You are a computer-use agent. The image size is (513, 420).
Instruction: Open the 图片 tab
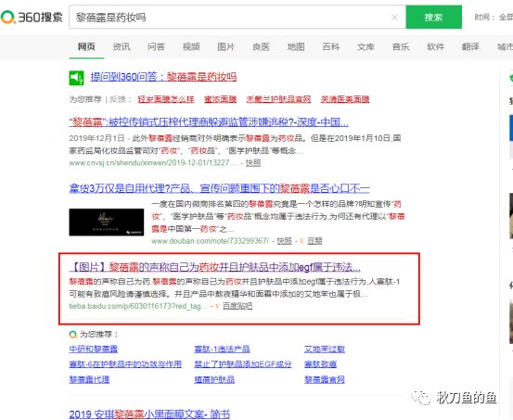[x=226, y=46]
